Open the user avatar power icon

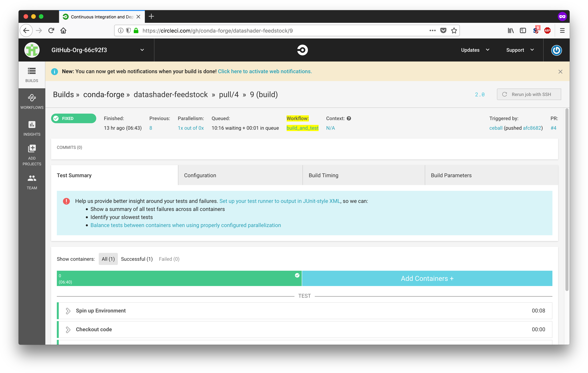click(x=556, y=50)
